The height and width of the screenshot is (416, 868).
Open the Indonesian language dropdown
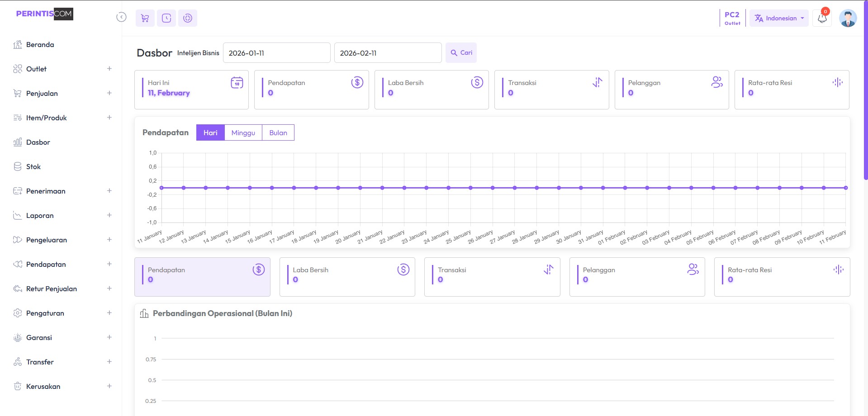778,19
